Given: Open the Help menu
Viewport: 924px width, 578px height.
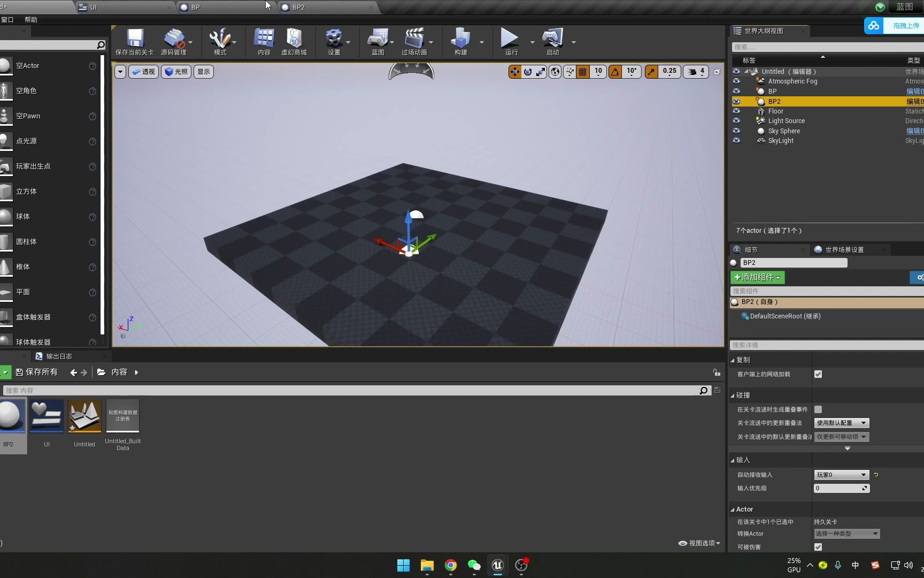Looking at the screenshot, I should pyautogui.click(x=31, y=20).
